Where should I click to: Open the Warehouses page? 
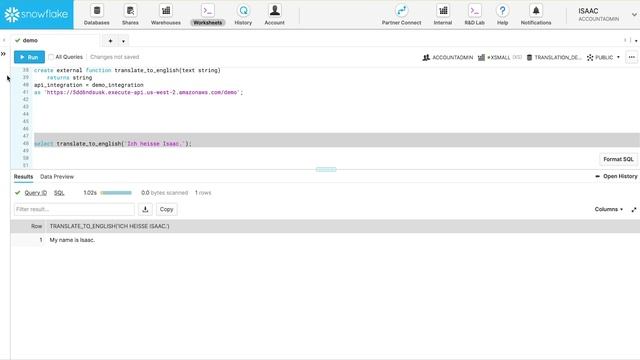(x=166, y=15)
